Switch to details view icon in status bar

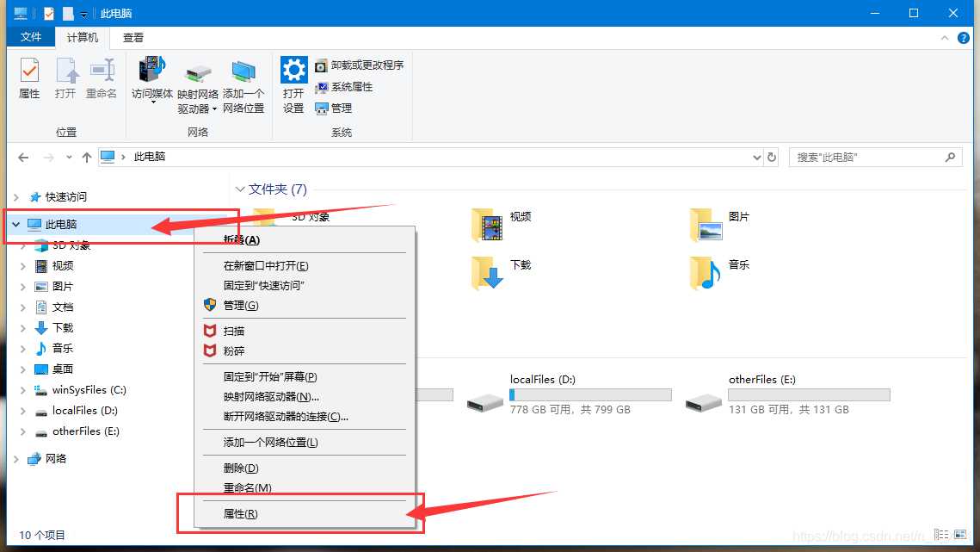click(x=940, y=535)
